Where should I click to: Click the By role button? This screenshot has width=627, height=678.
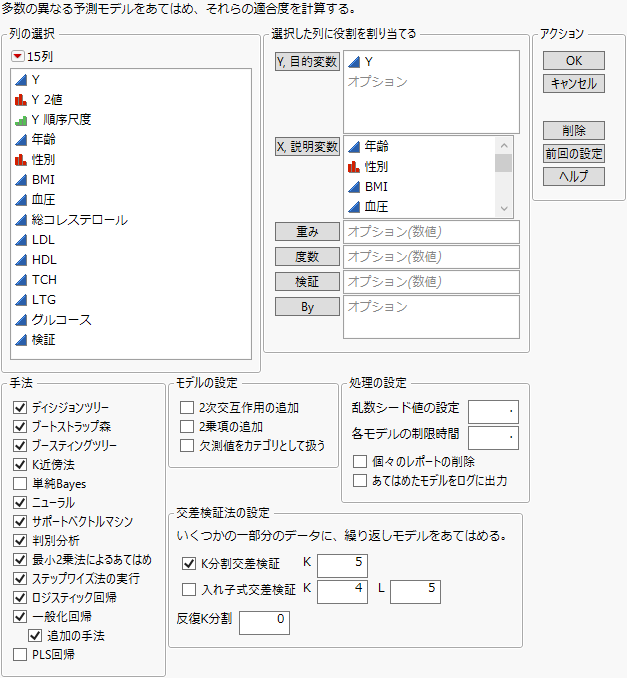tap(307, 307)
